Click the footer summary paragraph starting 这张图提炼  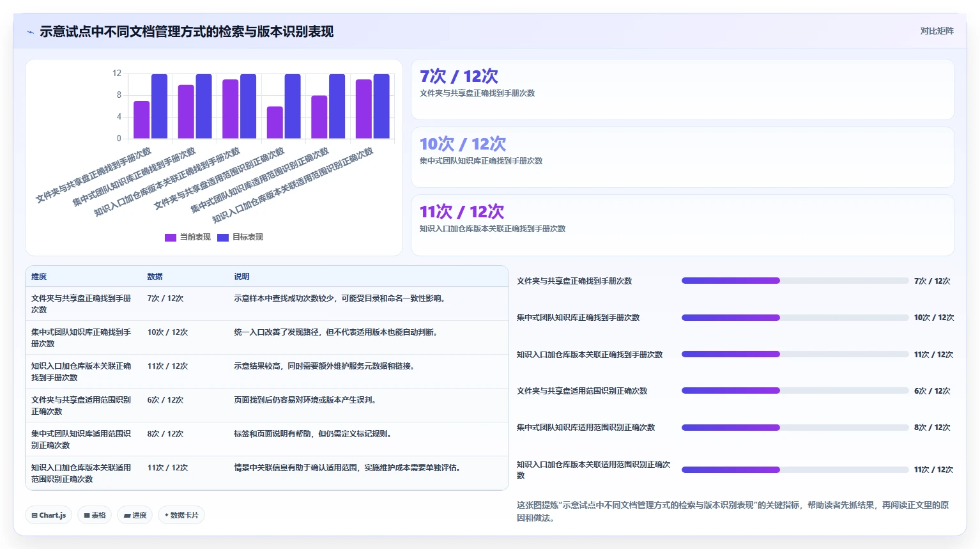click(733, 511)
